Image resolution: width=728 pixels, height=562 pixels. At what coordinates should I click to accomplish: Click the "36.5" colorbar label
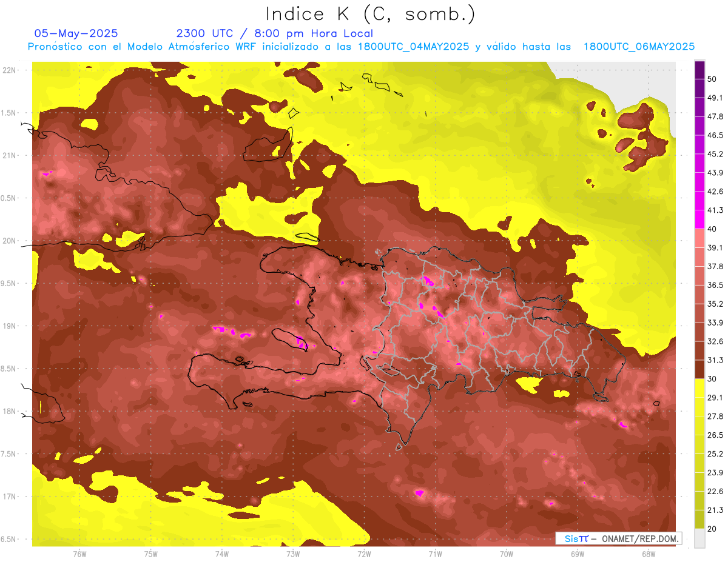click(715, 285)
